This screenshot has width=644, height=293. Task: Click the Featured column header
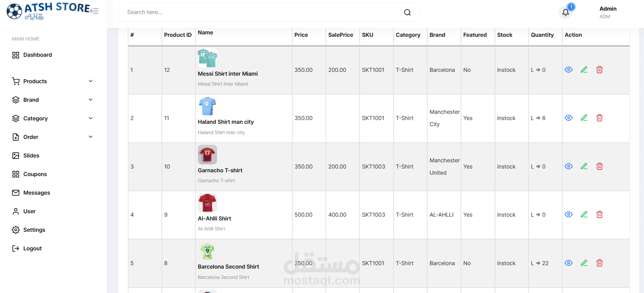point(475,35)
